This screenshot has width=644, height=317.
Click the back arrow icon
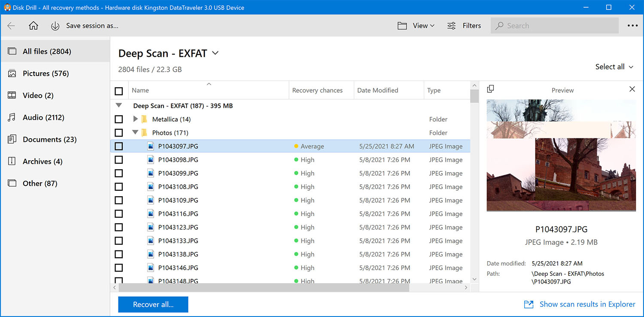click(x=12, y=26)
